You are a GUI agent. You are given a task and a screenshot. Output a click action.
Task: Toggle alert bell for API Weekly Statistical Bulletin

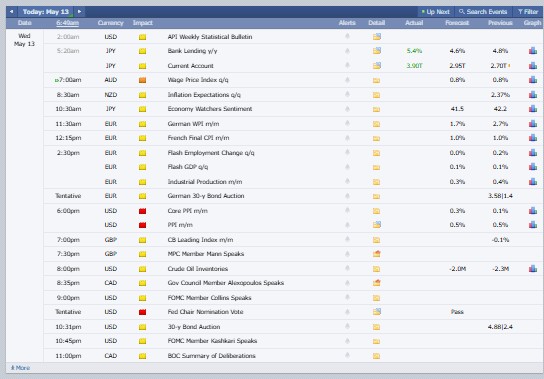[x=347, y=36]
